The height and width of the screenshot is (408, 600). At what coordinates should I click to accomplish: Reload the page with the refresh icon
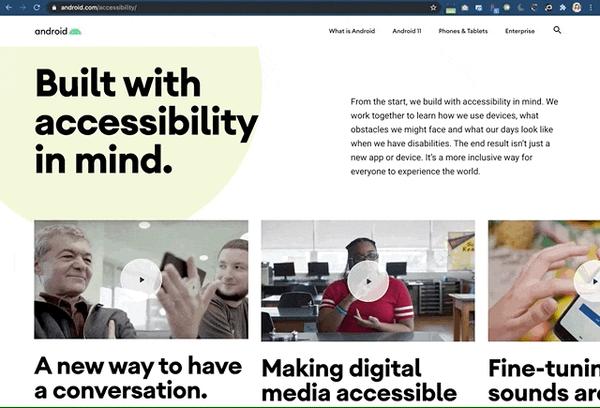coord(37,7)
